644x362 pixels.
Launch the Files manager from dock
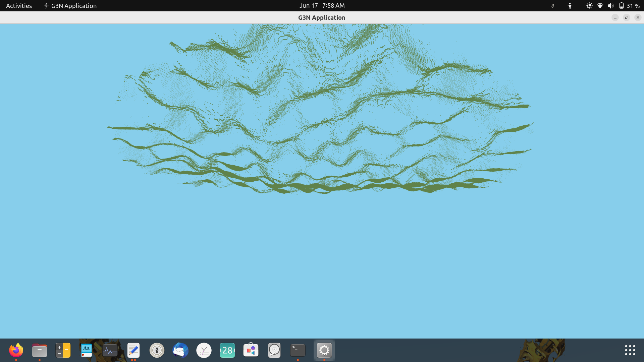pyautogui.click(x=40, y=351)
